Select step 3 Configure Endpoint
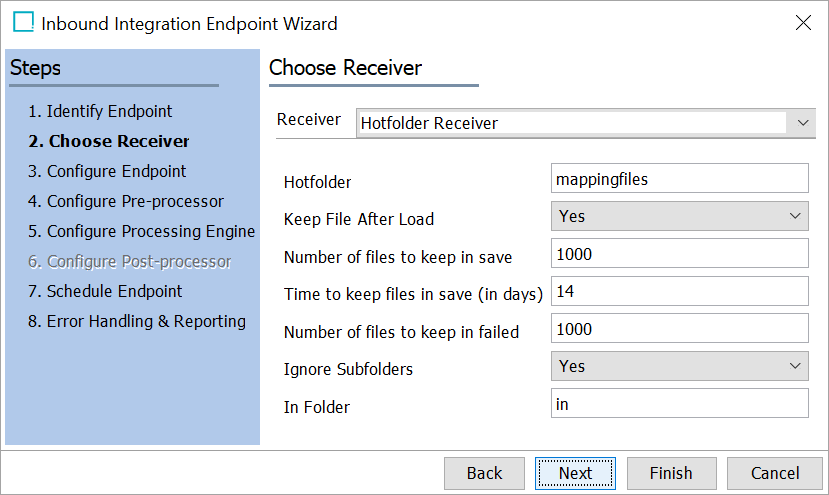Image resolution: width=829 pixels, height=495 pixels. [x=107, y=171]
